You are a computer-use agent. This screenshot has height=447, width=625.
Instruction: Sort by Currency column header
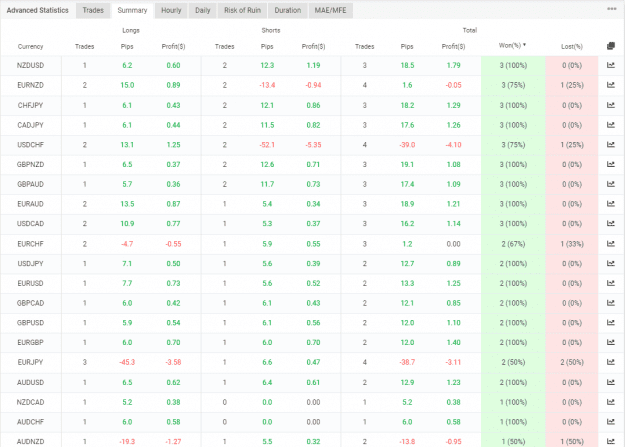point(30,47)
